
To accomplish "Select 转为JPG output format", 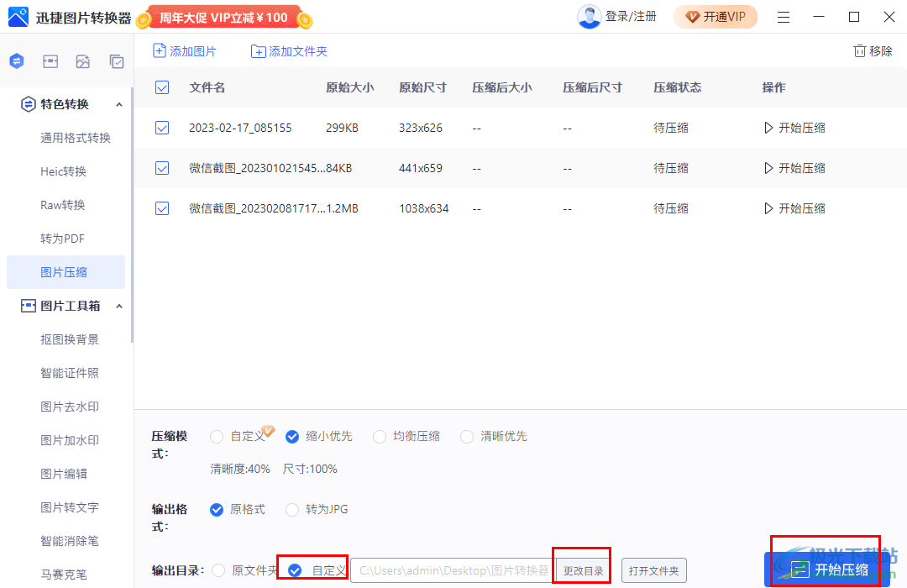I will [292, 509].
